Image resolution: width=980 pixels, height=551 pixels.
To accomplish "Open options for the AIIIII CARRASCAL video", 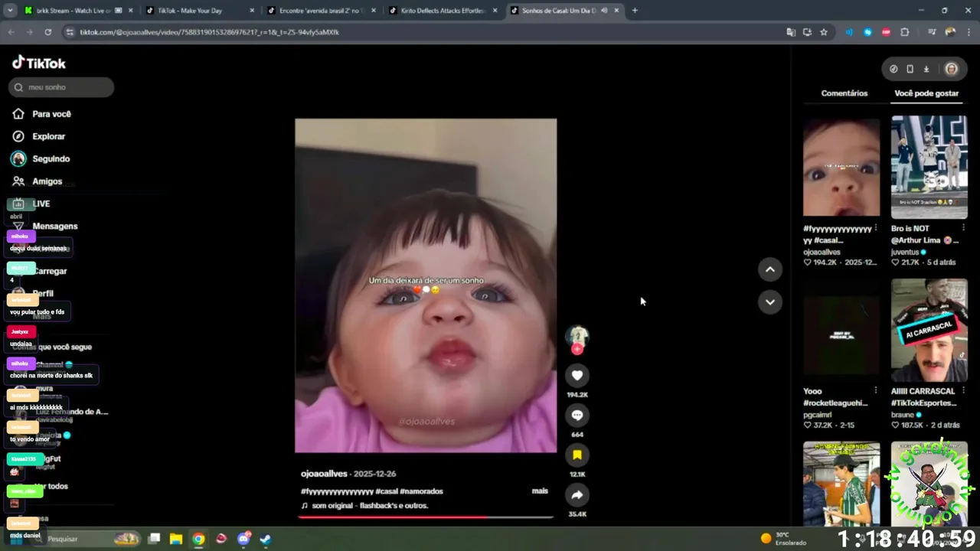I will point(963,391).
